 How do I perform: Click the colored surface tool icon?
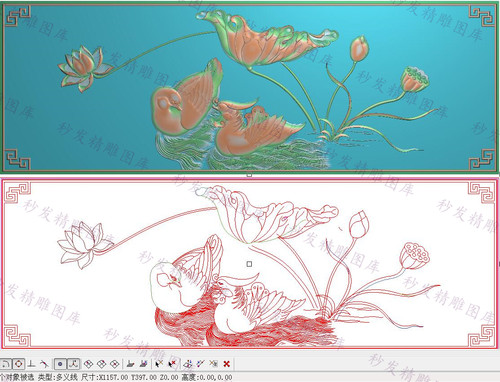click(144, 364)
